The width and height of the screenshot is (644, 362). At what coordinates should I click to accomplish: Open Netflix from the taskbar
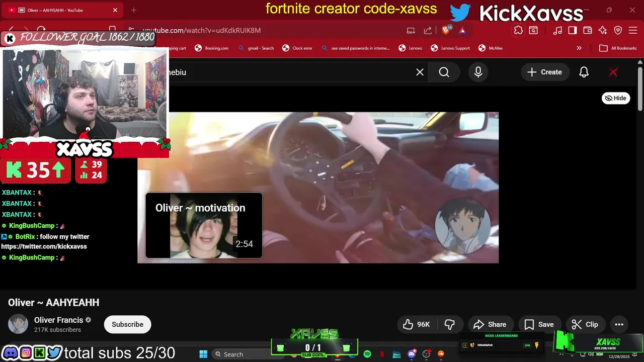(382, 354)
